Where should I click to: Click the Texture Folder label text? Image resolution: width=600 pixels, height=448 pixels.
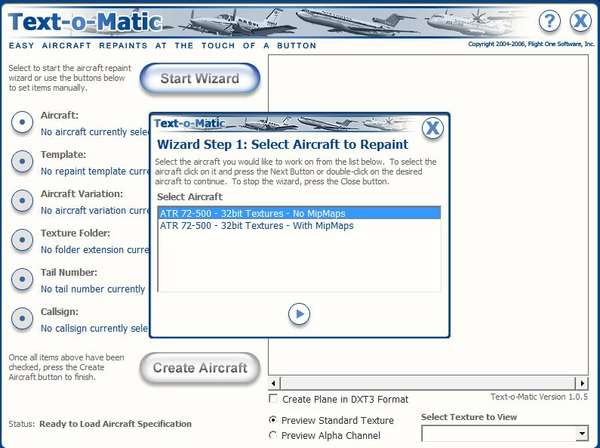click(75, 233)
